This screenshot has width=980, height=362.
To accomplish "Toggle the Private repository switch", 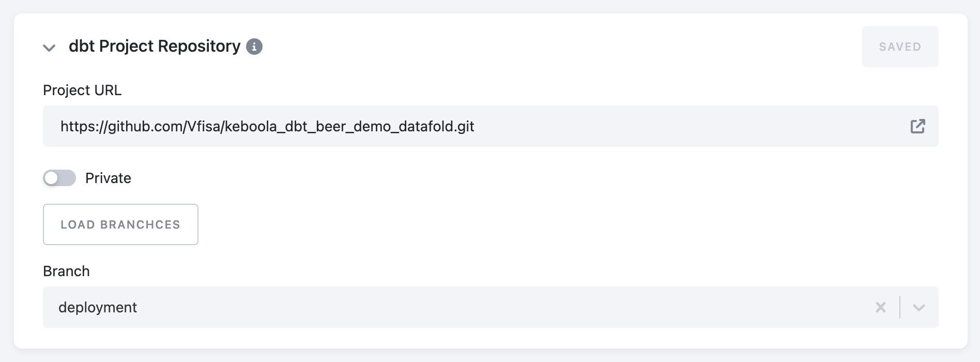I will point(59,178).
